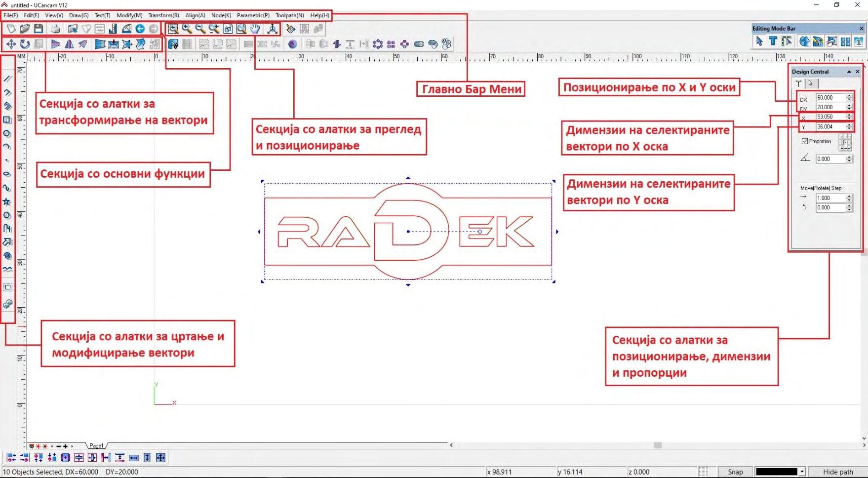
Task: Click the horizontal Mirror tool icon
Action: (56, 44)
